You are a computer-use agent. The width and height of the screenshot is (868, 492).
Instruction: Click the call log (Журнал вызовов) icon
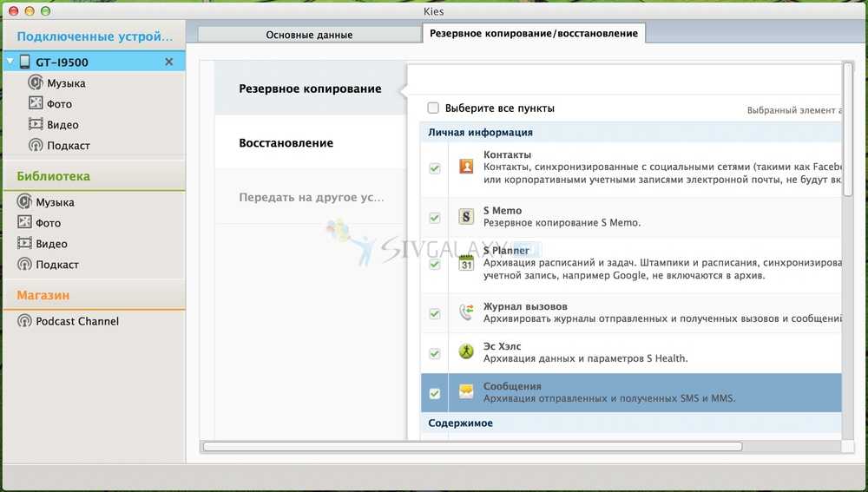coord(466,312)
